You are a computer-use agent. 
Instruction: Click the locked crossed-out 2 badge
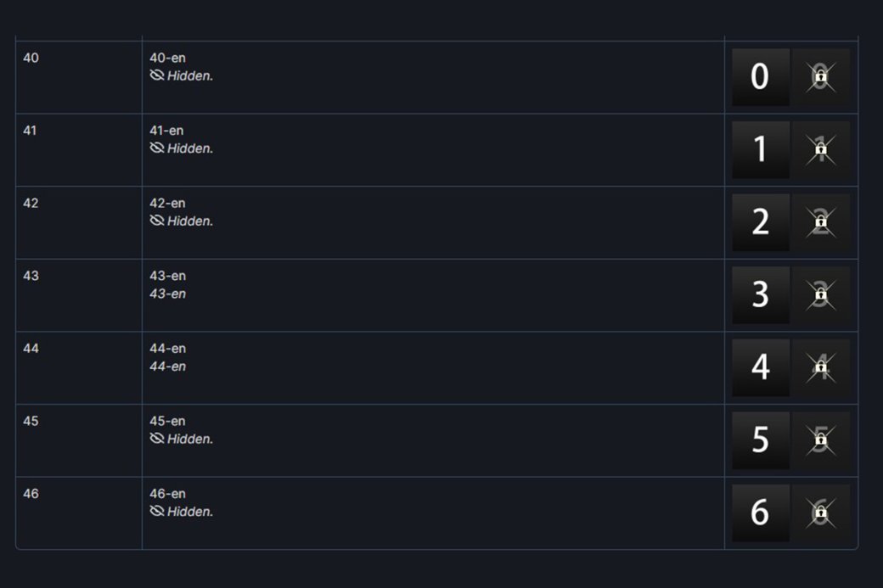(x=820, y=222)
